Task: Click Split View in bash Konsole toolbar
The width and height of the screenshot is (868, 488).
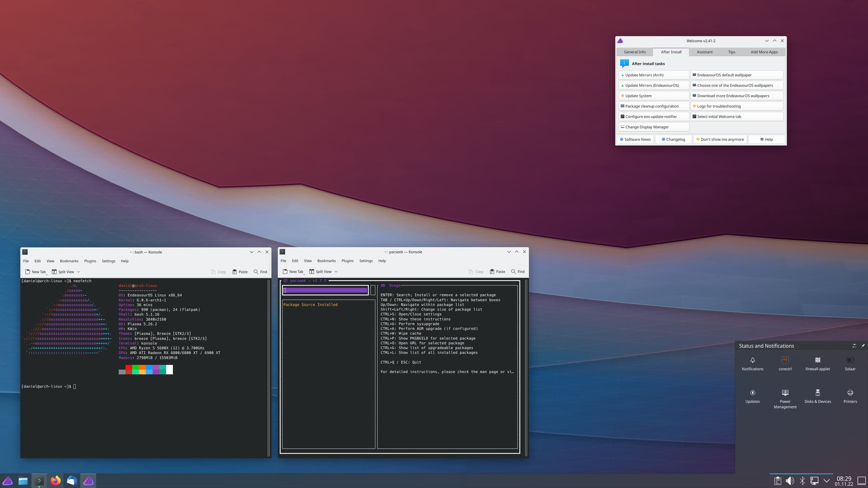Action: [63, 272]
